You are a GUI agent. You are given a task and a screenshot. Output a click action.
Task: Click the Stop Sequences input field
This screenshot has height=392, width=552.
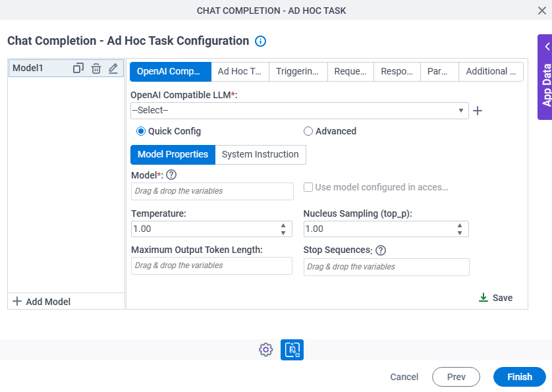click(x=387, y=267)
